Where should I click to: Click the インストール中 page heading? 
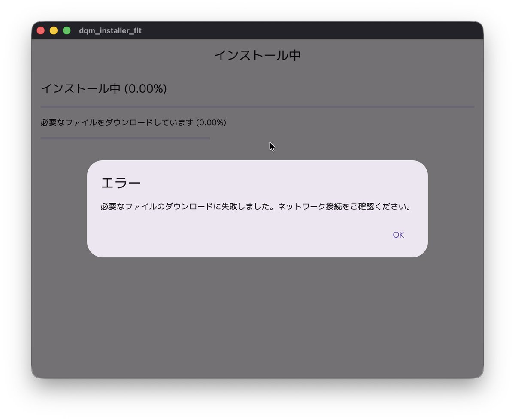click(x=257, y=55)
